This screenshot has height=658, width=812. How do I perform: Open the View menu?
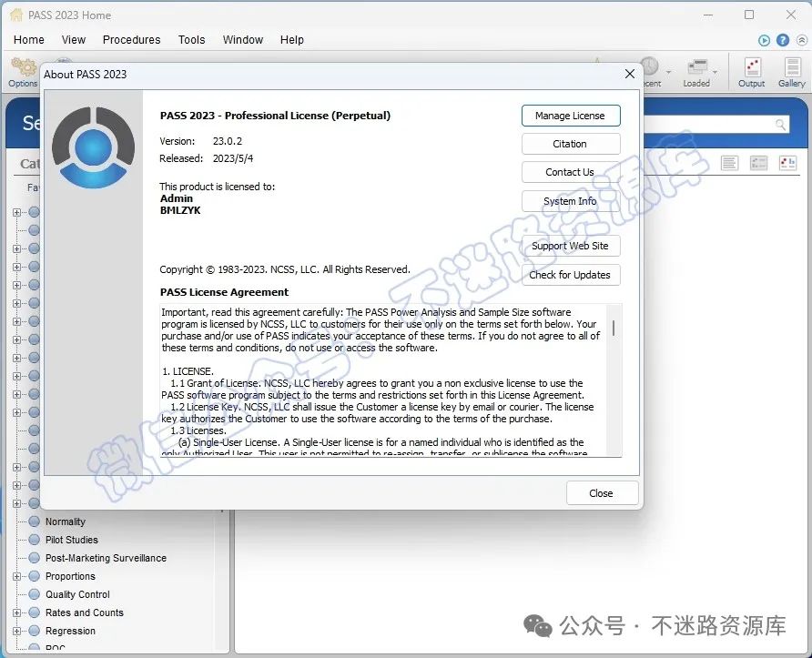click(74, 40)
